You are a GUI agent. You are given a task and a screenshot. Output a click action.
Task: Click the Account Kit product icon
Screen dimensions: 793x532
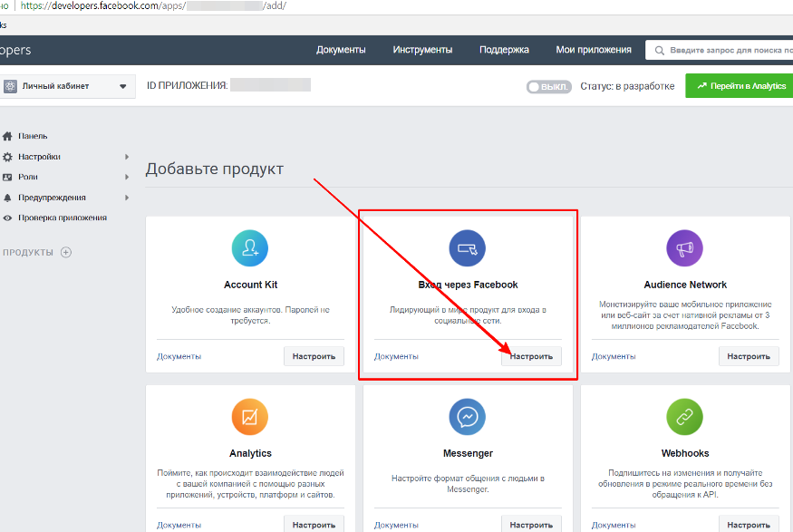pos(250,247)
